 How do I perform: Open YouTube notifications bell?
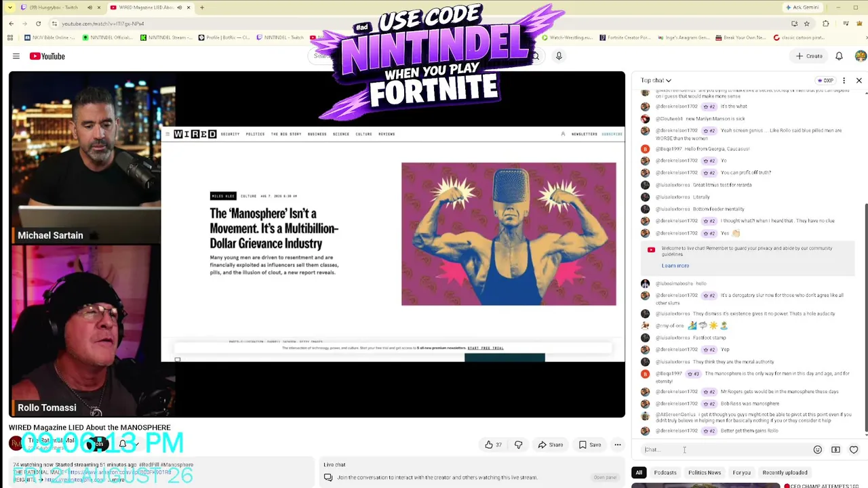pos(839,56)
